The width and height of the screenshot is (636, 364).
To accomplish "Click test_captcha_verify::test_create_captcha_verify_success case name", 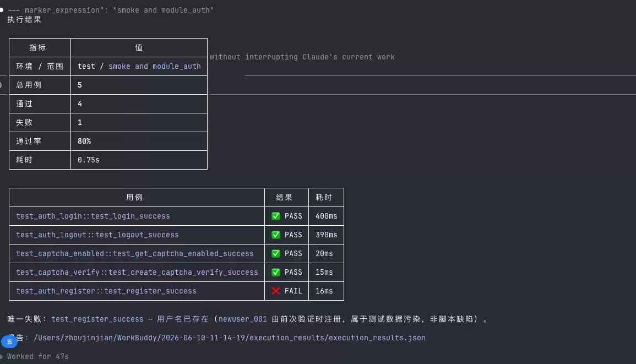I will pos(137,272).
